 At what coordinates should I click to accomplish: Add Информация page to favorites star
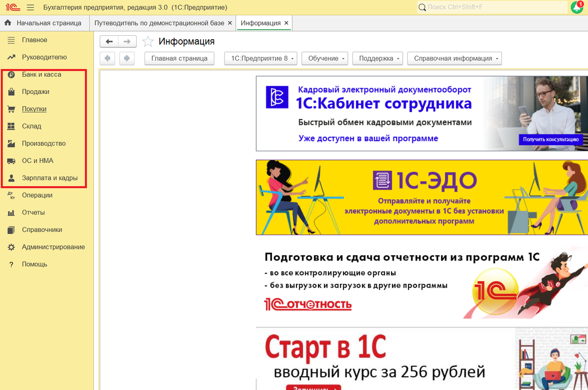148,42
